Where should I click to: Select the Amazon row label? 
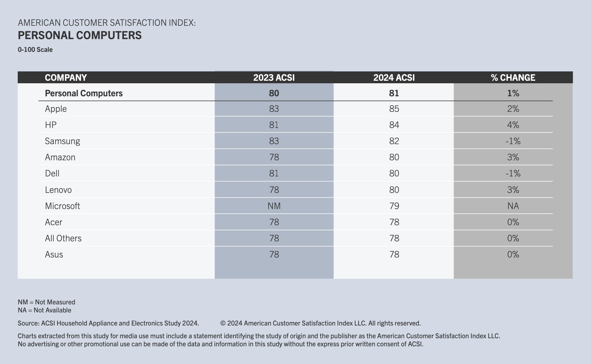(x=60, y=157)
